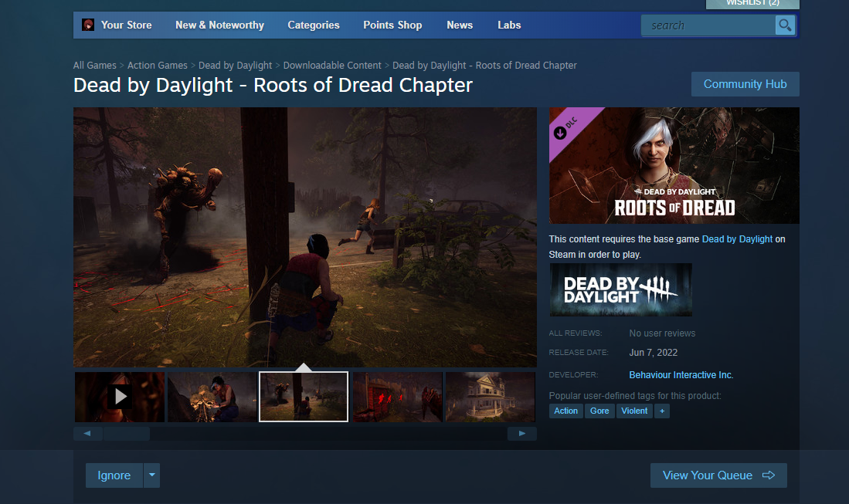Select the red-lit fence screenshot thumbnail
The image size is (849, 504).
397,397
